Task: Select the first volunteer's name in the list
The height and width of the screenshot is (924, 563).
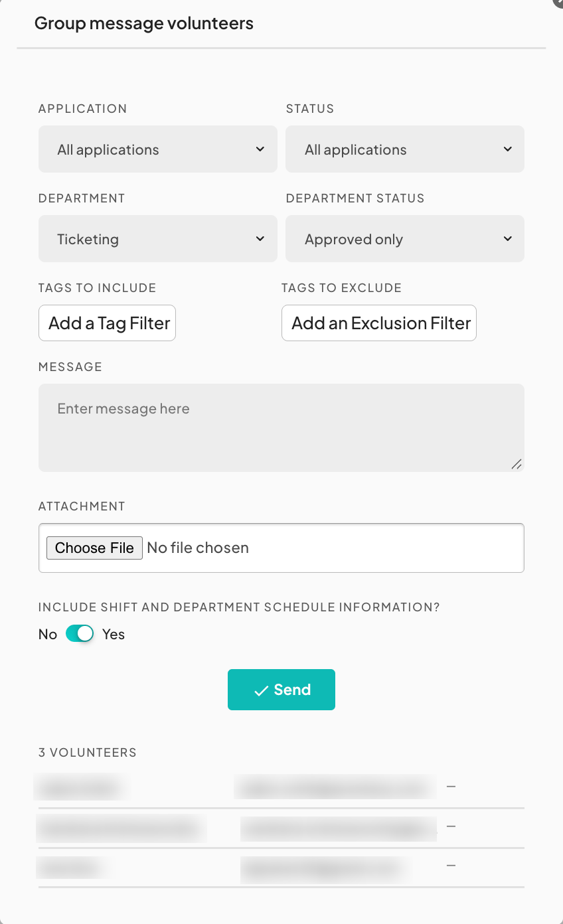Action: click(x=81, y=788)
